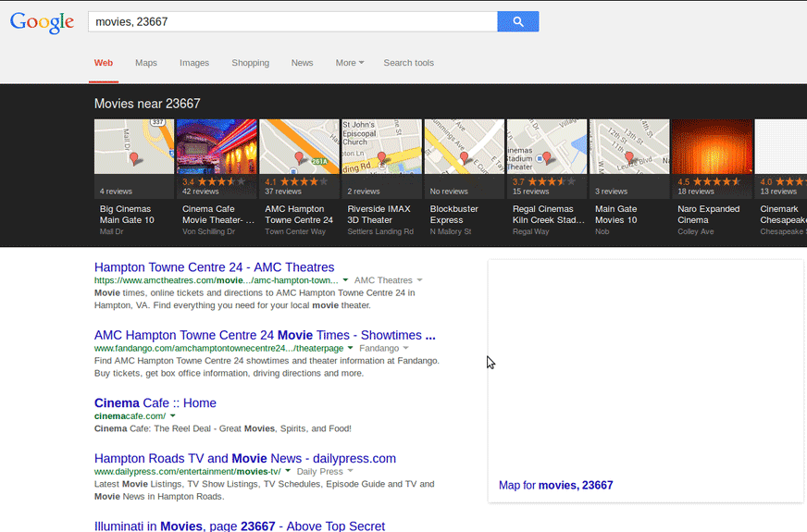
Task: Click the Town Center Way address text
Action: coord(295,231)
